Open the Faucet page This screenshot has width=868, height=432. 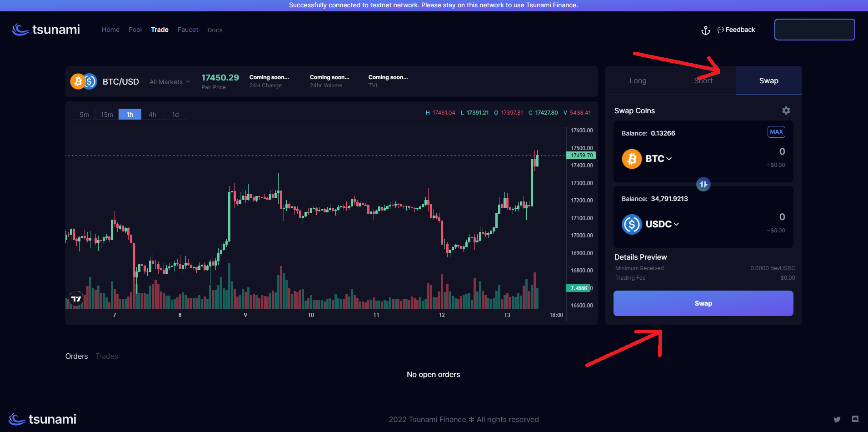188,30
